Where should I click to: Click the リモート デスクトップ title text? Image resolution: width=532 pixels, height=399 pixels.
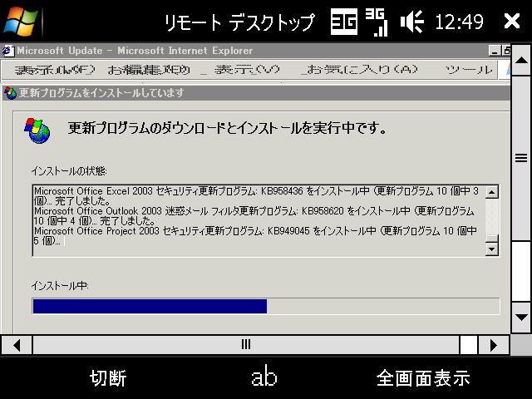[239, 22]
